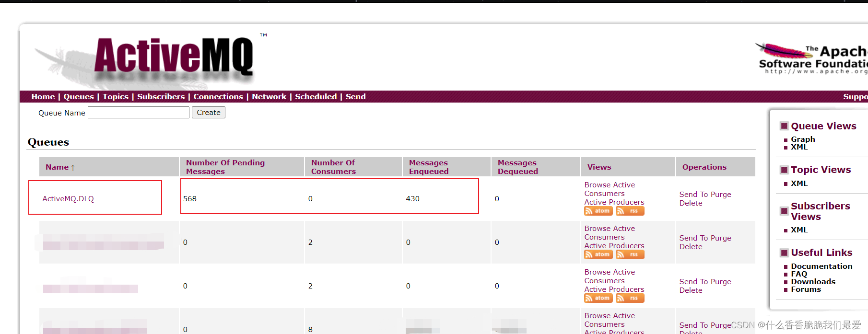This screenshot has width=868, height=334.
Task: Click the Queue Name input field
Action: point(139,113)
